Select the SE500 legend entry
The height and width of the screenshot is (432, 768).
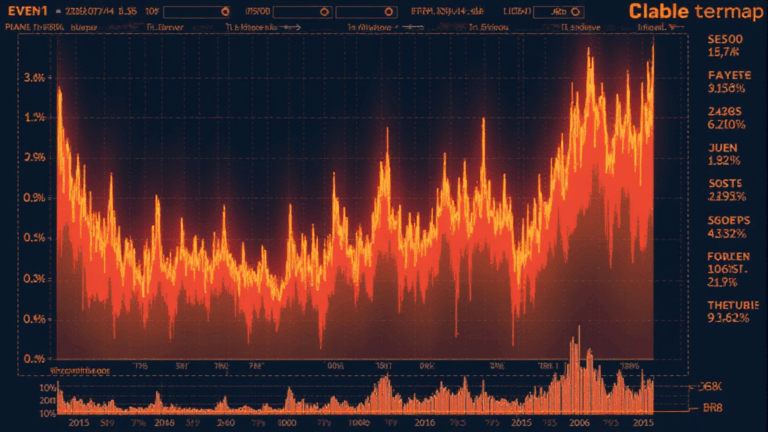(725, 46)
